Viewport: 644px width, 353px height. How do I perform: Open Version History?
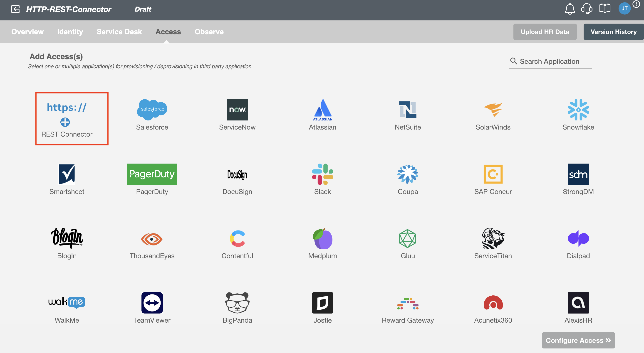pos(614,32)
